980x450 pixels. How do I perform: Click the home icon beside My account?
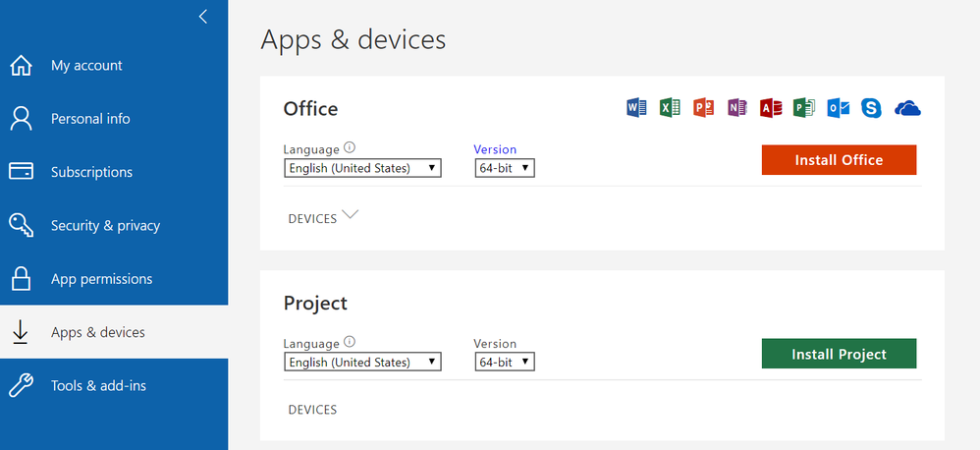[x=22, y=65]
